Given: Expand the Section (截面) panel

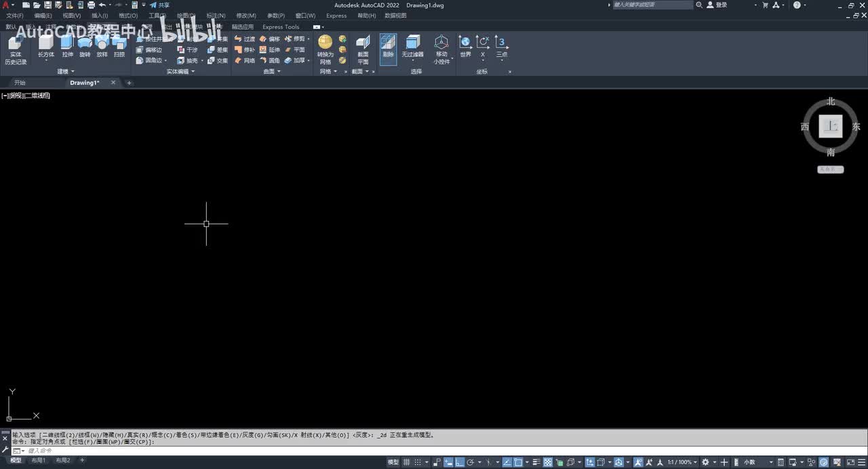Looking at the screenshot, I should coord(360,71).
